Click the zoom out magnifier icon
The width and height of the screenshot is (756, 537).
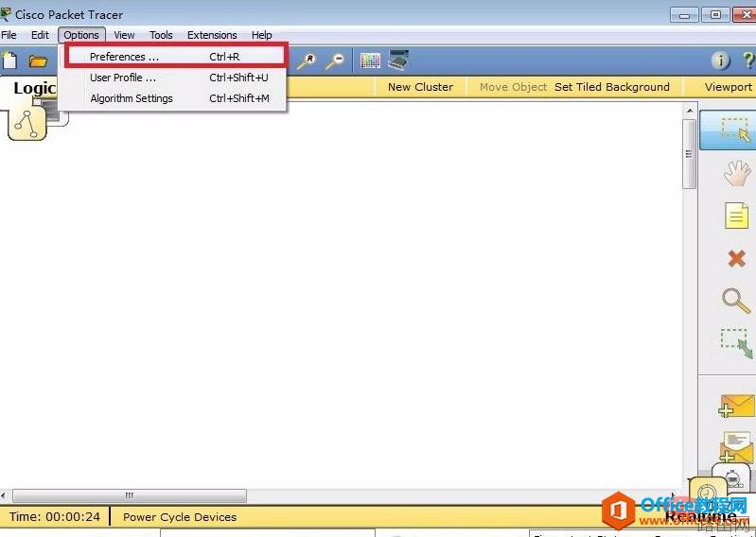click(335, 61)
